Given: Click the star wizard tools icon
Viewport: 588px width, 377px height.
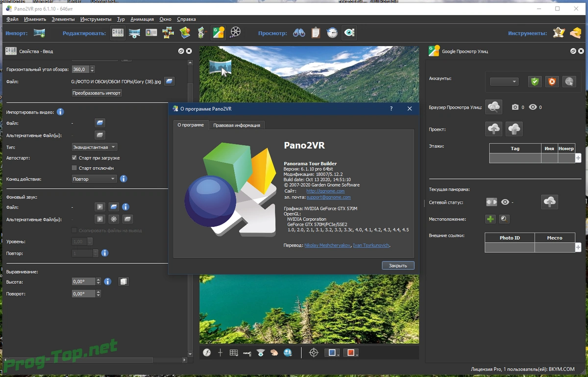Looking at the screenshot, I should [559, 33].
